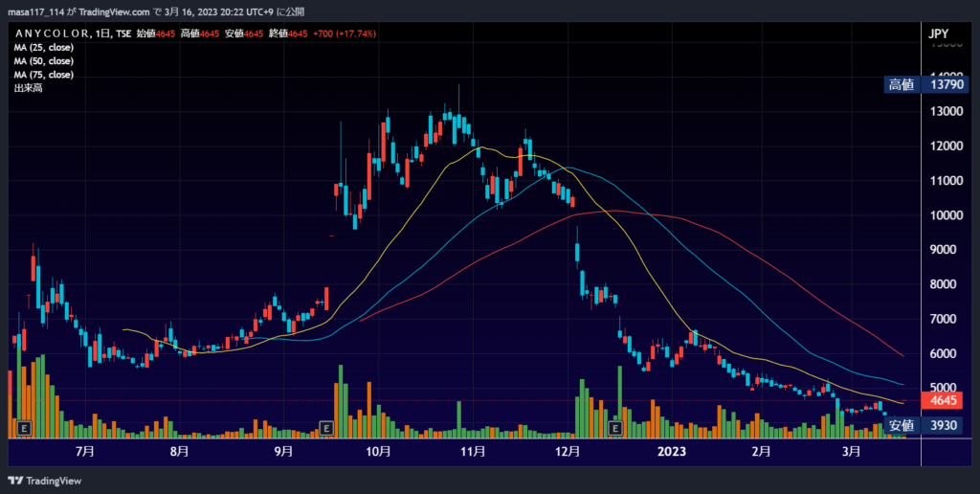Click the 3月 date axis label

(851, 452)
